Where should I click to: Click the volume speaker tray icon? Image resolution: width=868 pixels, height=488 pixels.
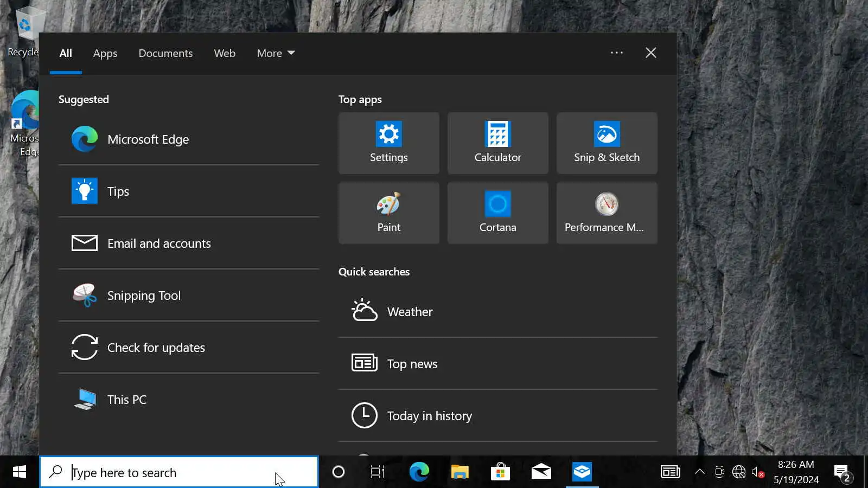(x=758, y=472)
